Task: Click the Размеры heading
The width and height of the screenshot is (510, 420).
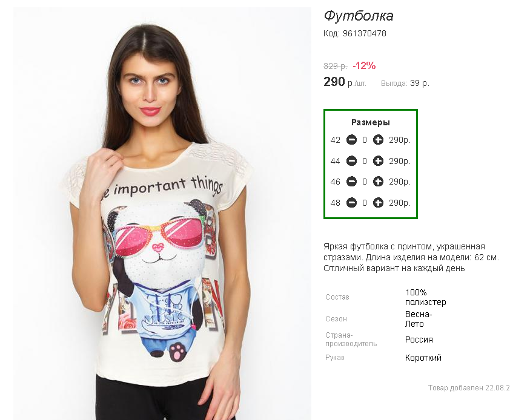Action: pyautogui.click(x=371, y=123)
